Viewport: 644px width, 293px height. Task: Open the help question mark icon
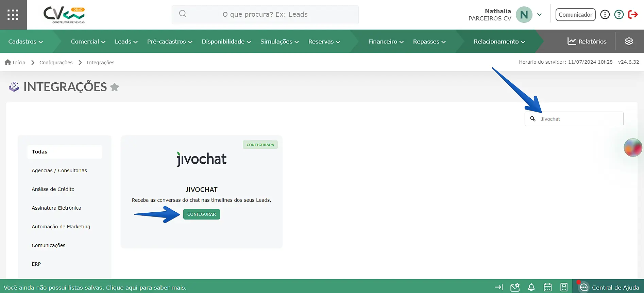tap(619, 15)
